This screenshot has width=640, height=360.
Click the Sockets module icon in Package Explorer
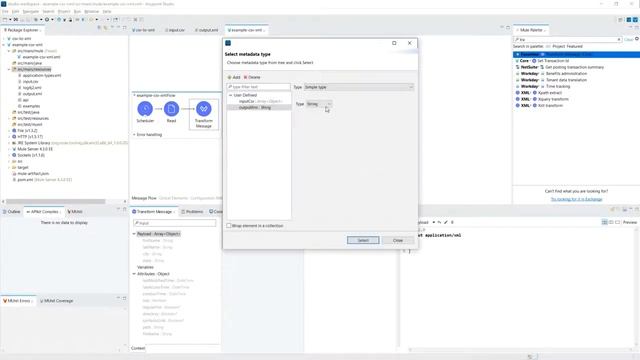14,155
